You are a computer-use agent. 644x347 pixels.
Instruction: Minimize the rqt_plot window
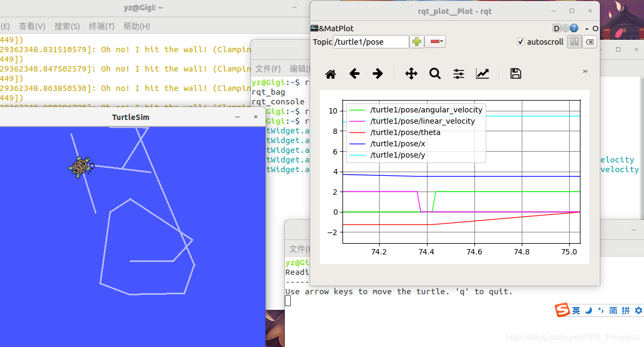tap(554, 11)
